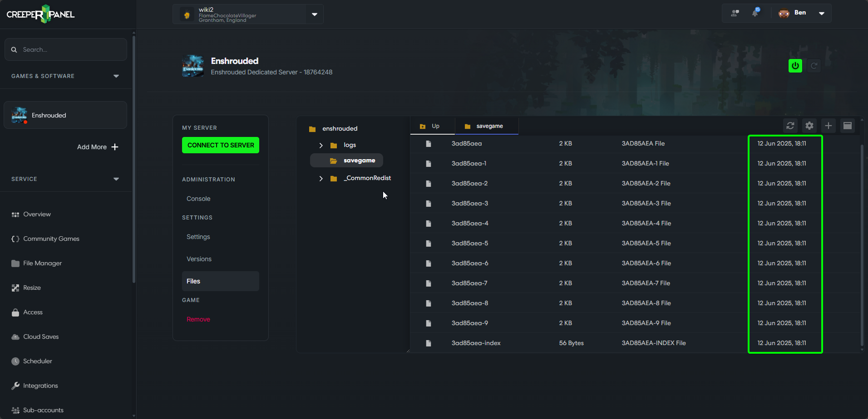This screenshot has height=419, width=868.
Task: Select file 3ad85aea-1
Action: tap(469, 164)
